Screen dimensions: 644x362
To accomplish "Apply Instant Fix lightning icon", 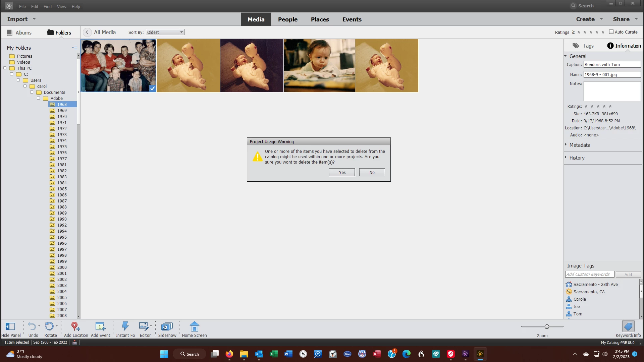I will [125, 326].
